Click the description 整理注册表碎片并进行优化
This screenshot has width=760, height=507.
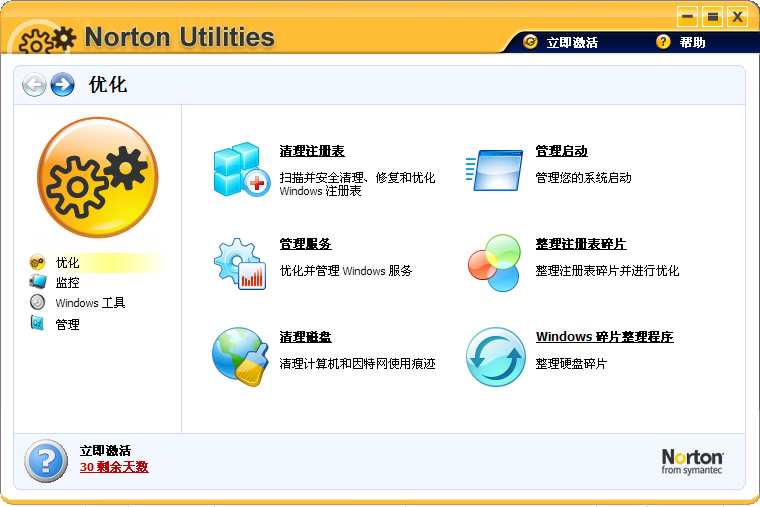tap(607, 271)
